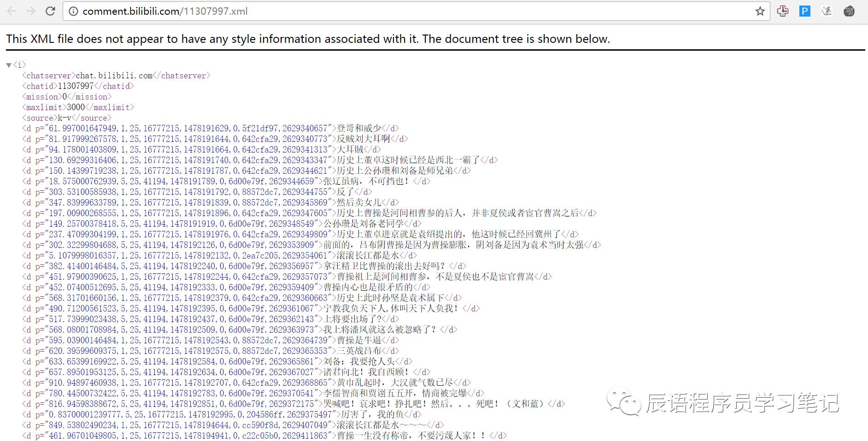Click the XML style information notice text
Viewport: 868px width, 441px height.
308,39
